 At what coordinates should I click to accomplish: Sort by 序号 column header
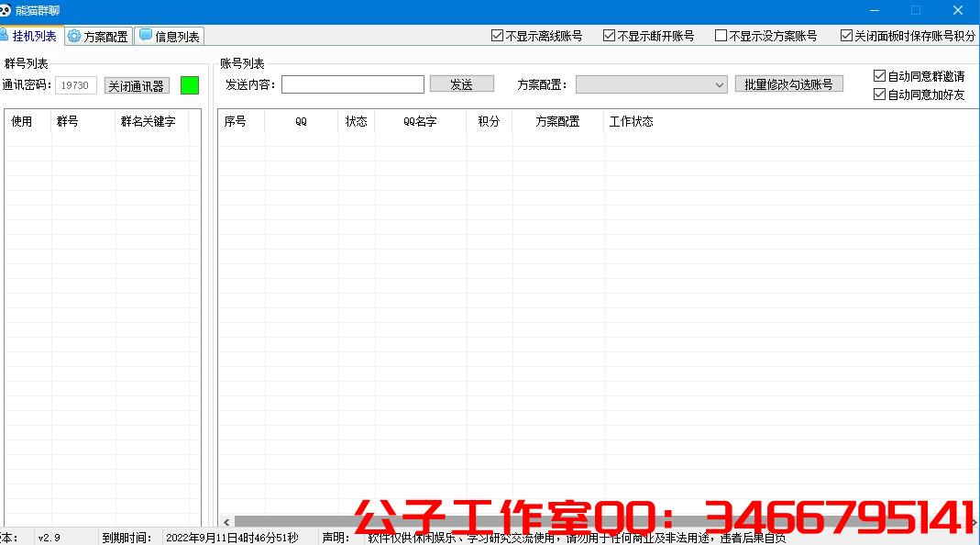click(x=240, y=121)
